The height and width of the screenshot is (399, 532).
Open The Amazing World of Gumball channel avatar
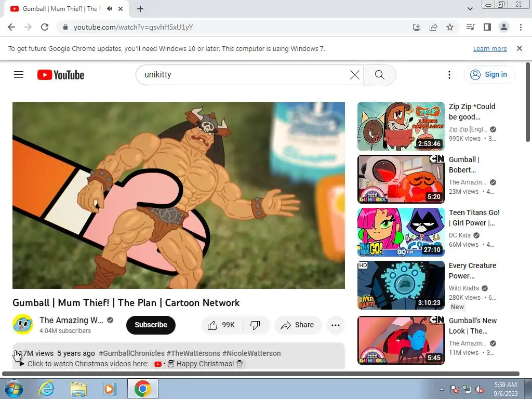point(23,324)
